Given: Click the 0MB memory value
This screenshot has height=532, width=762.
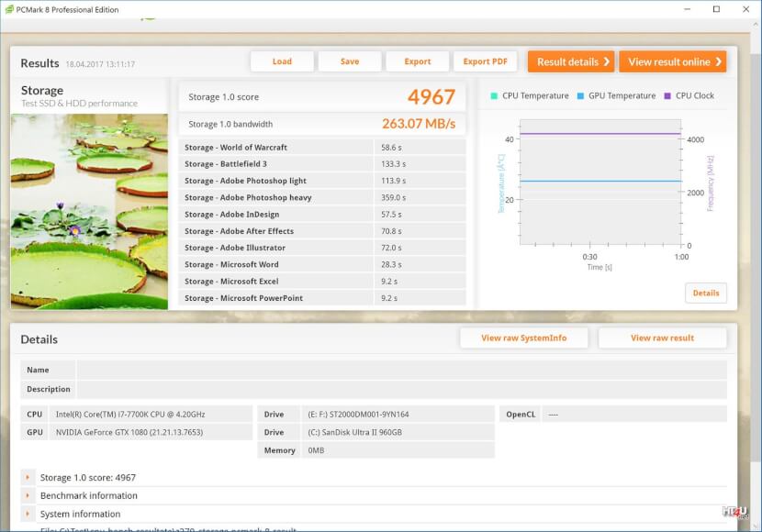Looking at the screenshot, I should coord(316,450).
